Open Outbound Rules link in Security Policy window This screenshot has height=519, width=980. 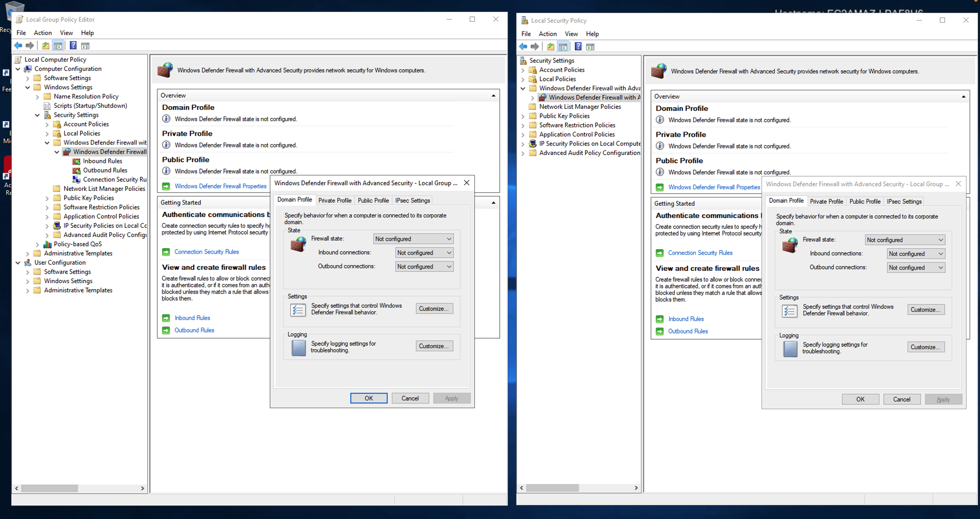pos(688,331)
